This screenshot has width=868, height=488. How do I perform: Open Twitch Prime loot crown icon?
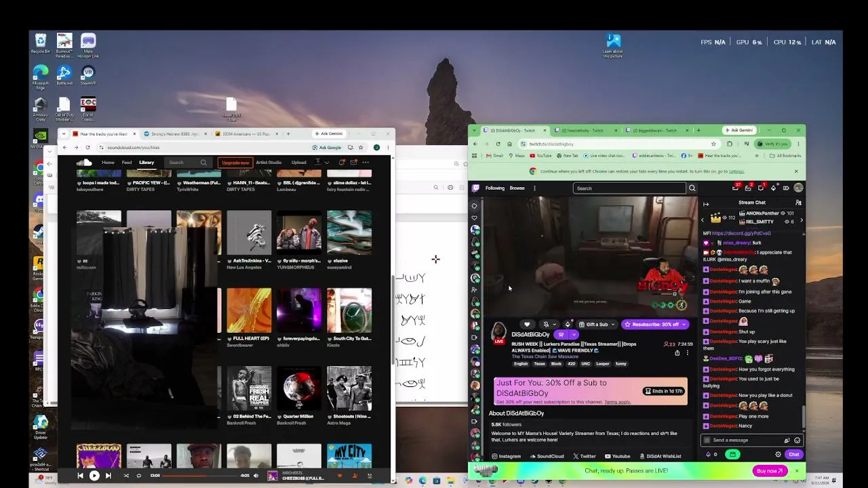(x=736, y=188)
